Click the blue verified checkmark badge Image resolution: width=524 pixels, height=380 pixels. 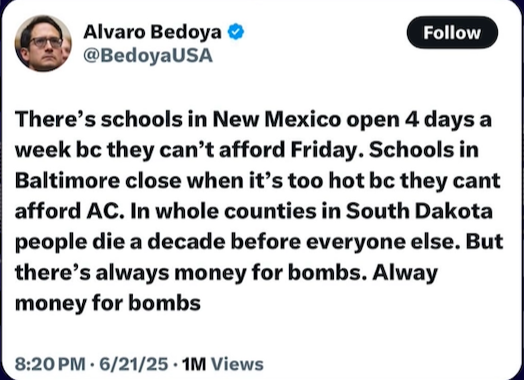[x=236, y=32]
